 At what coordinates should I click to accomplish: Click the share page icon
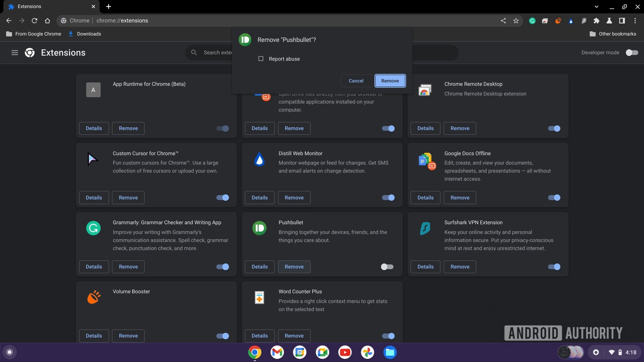[503, 21]
